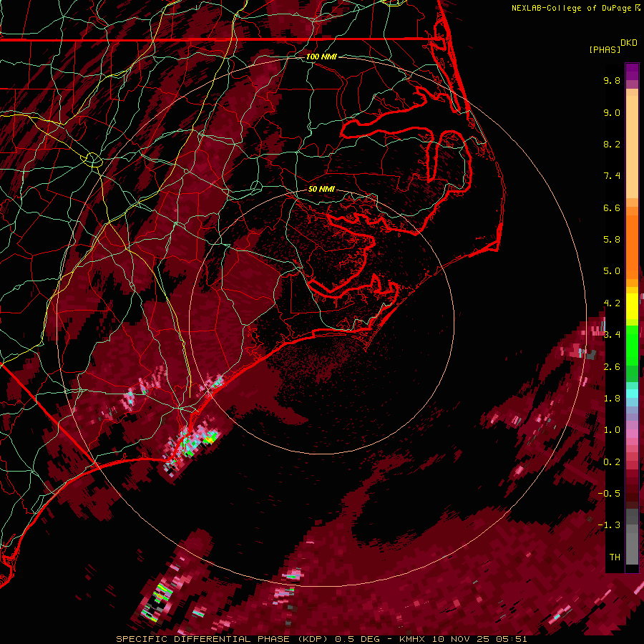Click the orange segment of the color bar
The width and height of the screenshot is (644, 644).
[632, 246]
